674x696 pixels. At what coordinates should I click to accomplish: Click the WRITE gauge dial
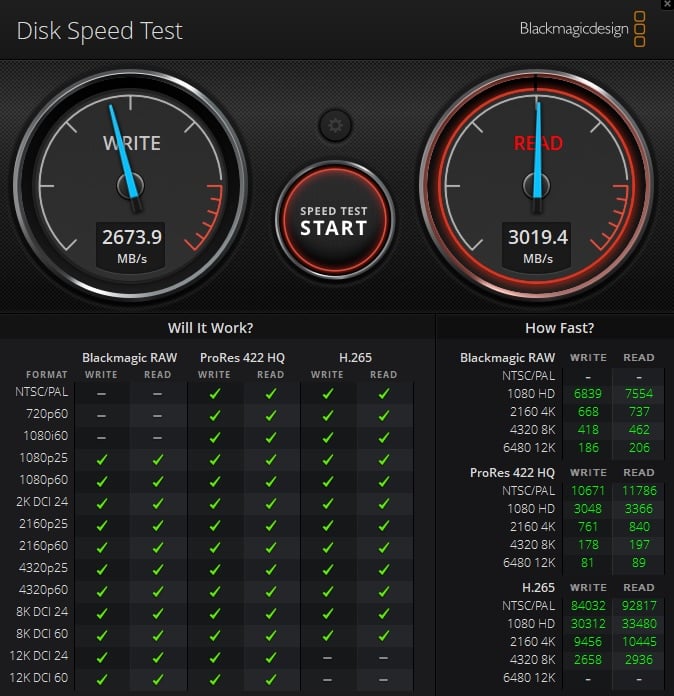pyautogui.click(x=131, y=185)
